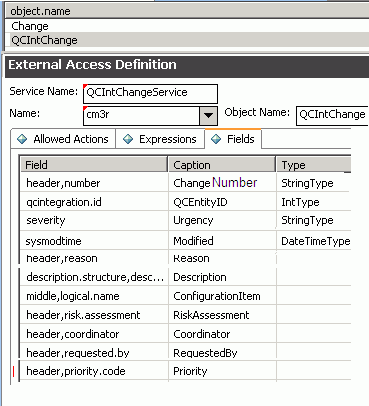This screenshot has width=369, height=406.
Task: Switch to the Allowed Actions tab
Action: tap(63, 139)
